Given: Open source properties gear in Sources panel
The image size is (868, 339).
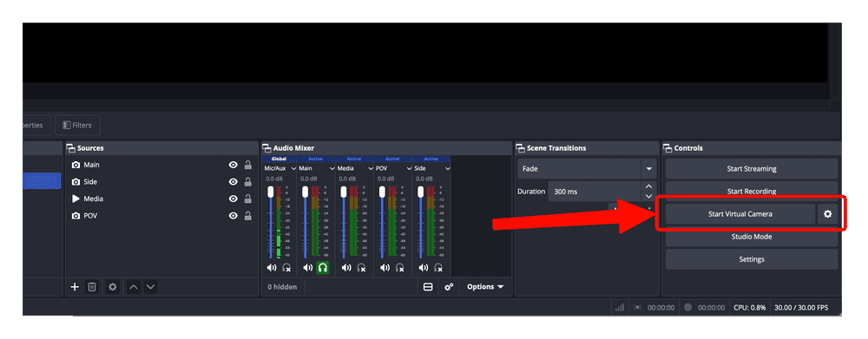Looking at the screenshot, I should click(x=113, y=287).
